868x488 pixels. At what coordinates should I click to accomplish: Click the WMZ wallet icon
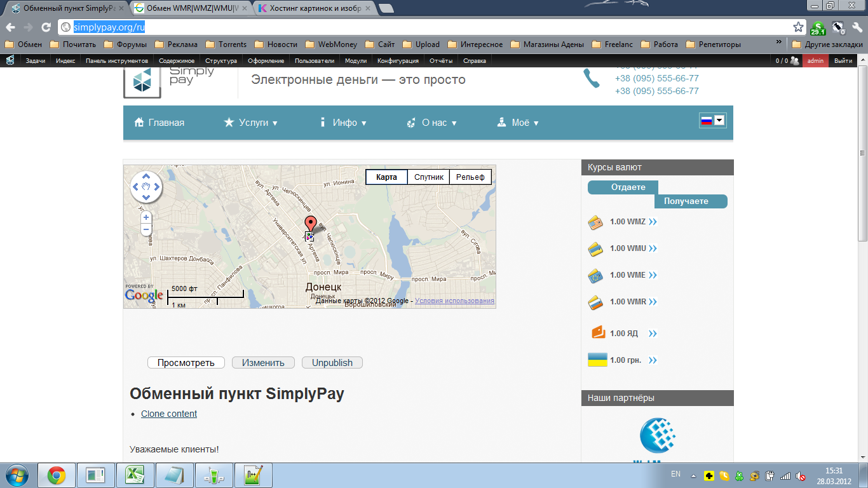coord(595,222)
